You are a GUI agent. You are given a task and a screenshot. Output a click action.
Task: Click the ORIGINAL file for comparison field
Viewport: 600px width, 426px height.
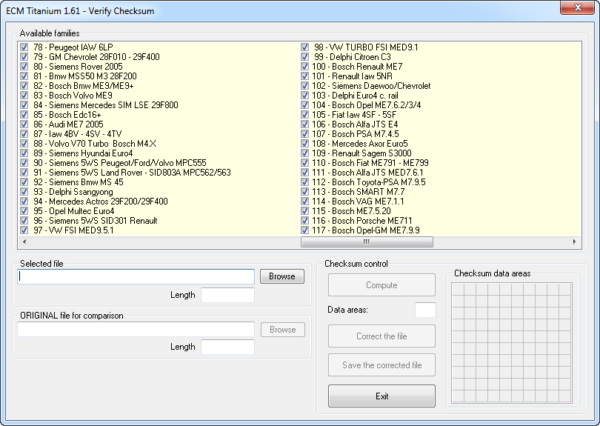pos(136,329)
